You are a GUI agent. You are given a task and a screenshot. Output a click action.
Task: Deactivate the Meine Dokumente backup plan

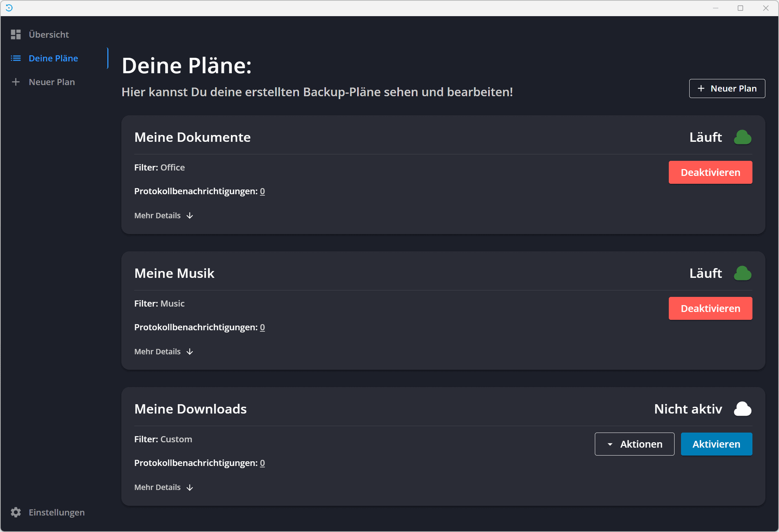pyautogui.click(x=710, y=172)
